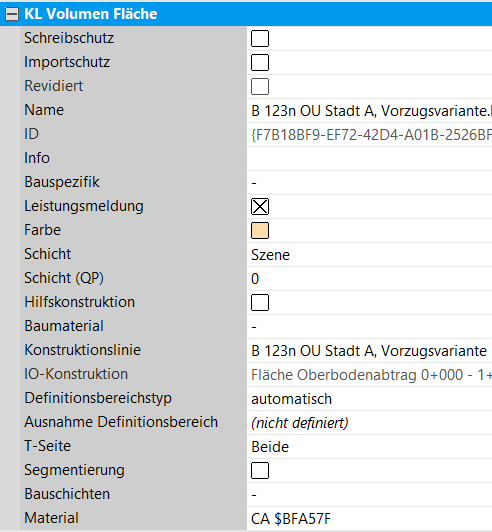Open the Baumaterial value cell
Screen dimensions: 492x532
tap(370, 327)
